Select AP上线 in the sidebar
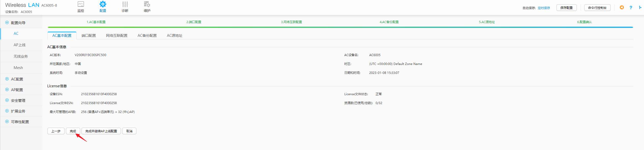The height and width of the screenshot is (150, 644). coord(20,45)
